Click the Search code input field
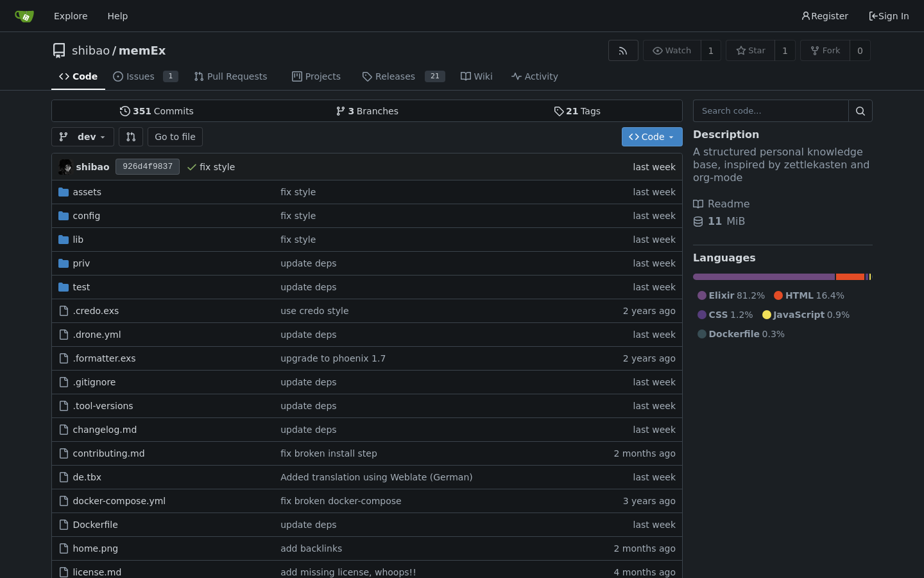The width and height of the screenshot is (924, 578). [x=771, y=111]
